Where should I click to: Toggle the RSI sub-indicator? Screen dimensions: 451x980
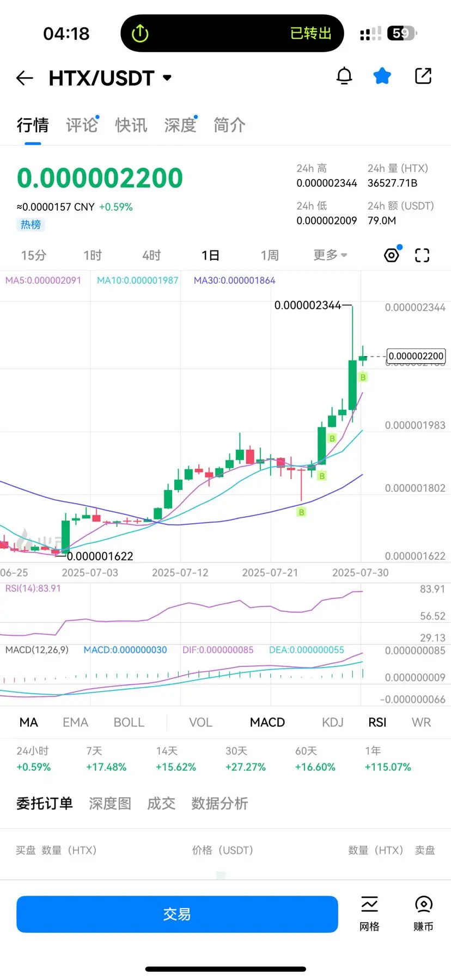click(377, 722)
